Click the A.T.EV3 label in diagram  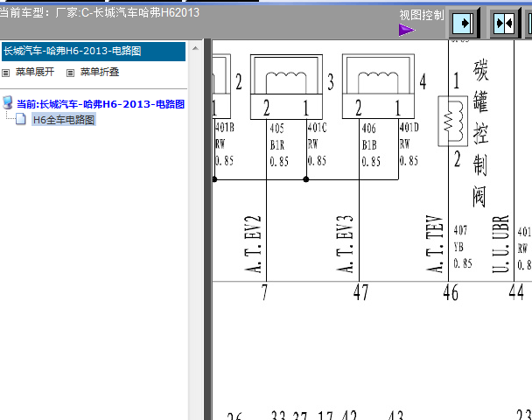click(x=345, y=244)
